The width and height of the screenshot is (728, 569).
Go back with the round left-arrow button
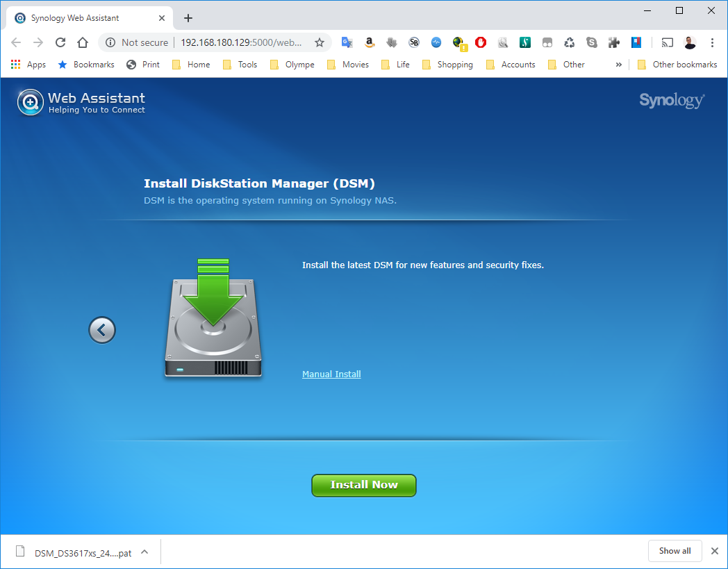[102, 330]
